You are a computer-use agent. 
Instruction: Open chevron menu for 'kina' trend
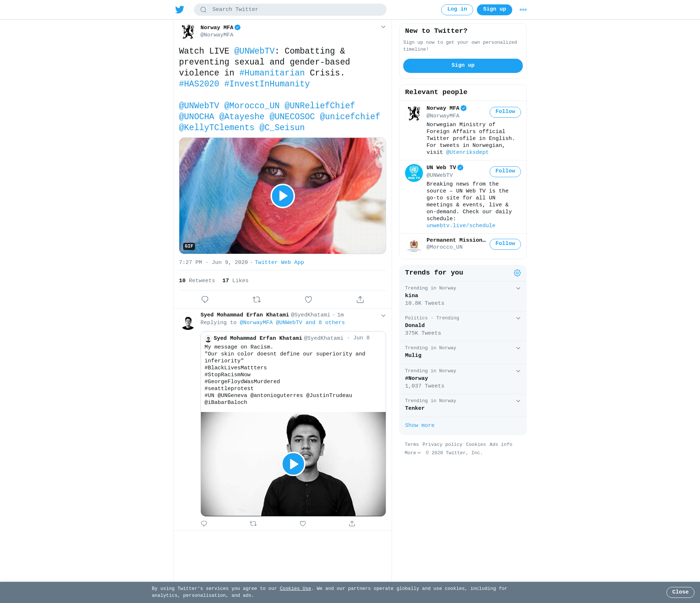tap(518, 288)
